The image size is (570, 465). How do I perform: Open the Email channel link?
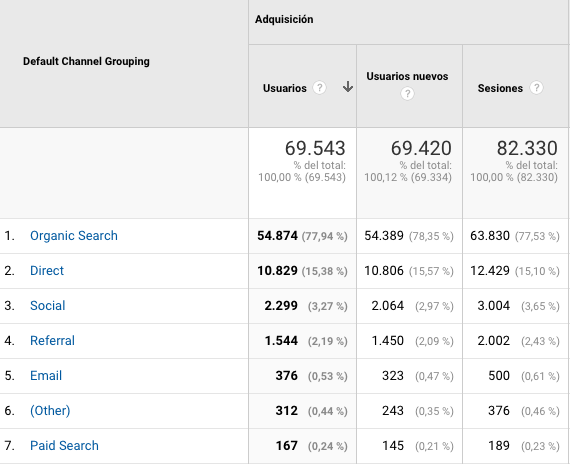[x=46, y=375]
